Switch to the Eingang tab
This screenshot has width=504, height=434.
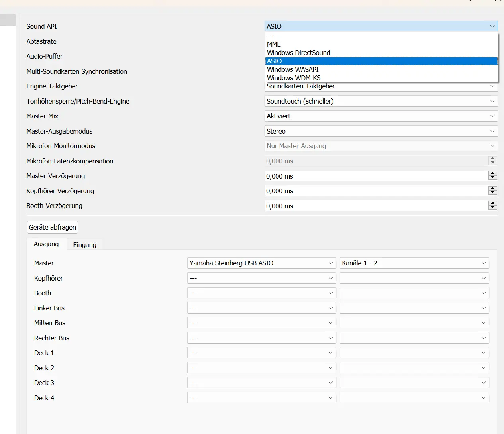coord(84,245)
